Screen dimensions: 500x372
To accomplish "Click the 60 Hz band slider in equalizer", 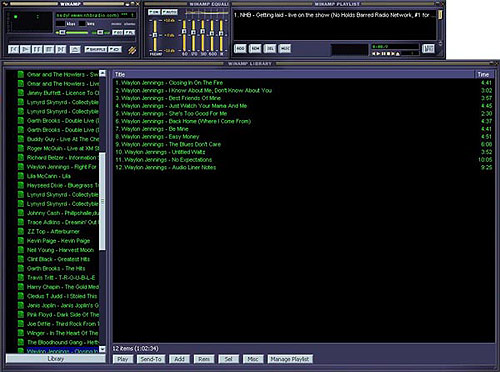I will click(x=184, y=35).
